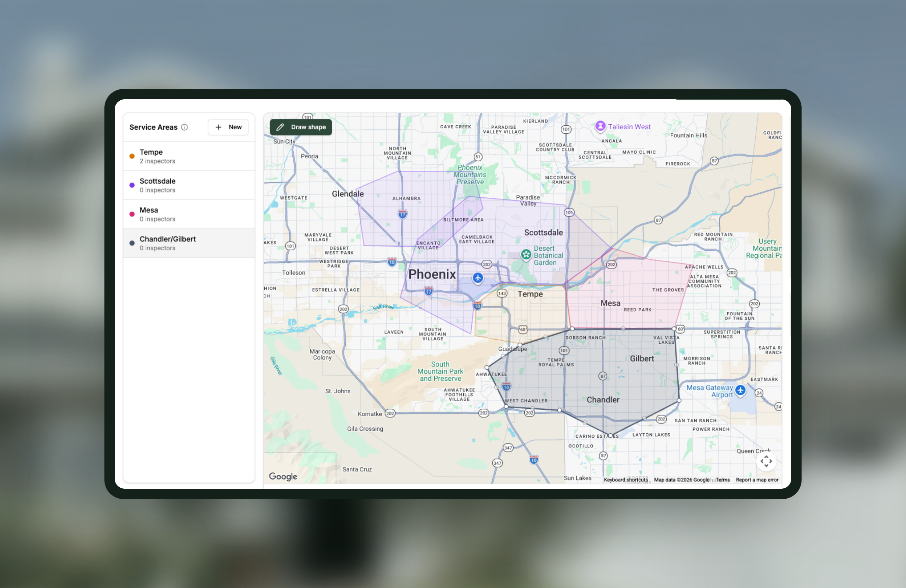Click the Phoenix airport marker icon
906x588 pixels.
[x=478, y=278]
